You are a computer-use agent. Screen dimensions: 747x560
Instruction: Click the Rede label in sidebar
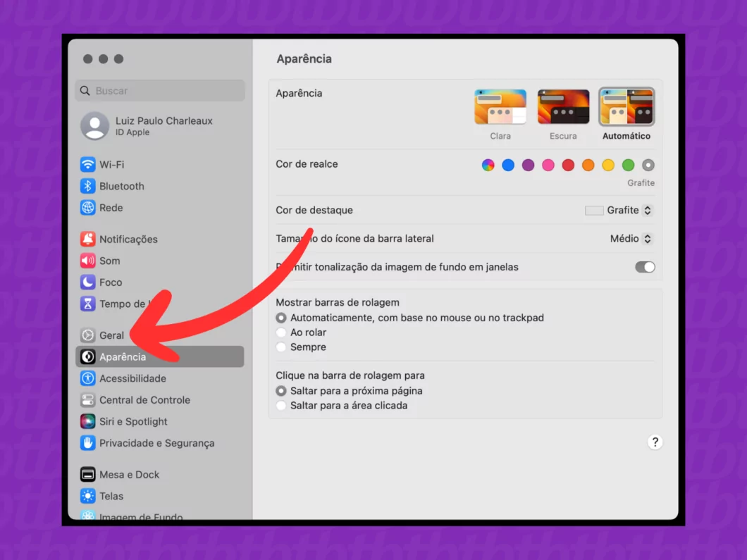[111, 208]
